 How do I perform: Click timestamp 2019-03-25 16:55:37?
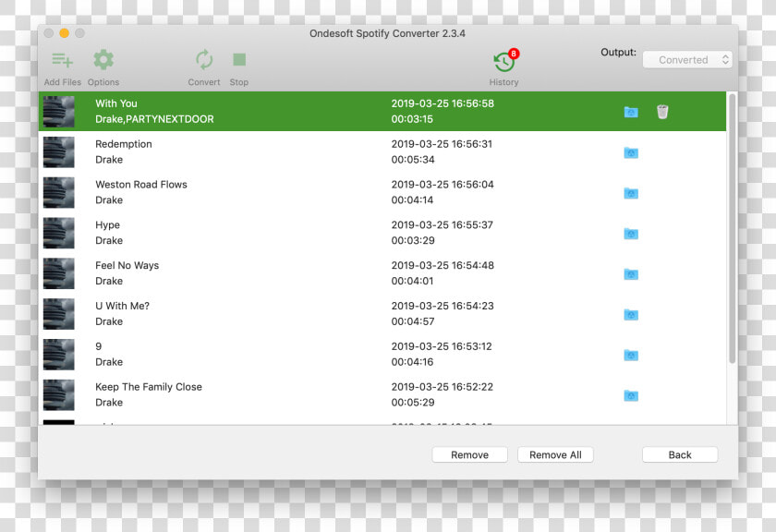coord(442,225)
